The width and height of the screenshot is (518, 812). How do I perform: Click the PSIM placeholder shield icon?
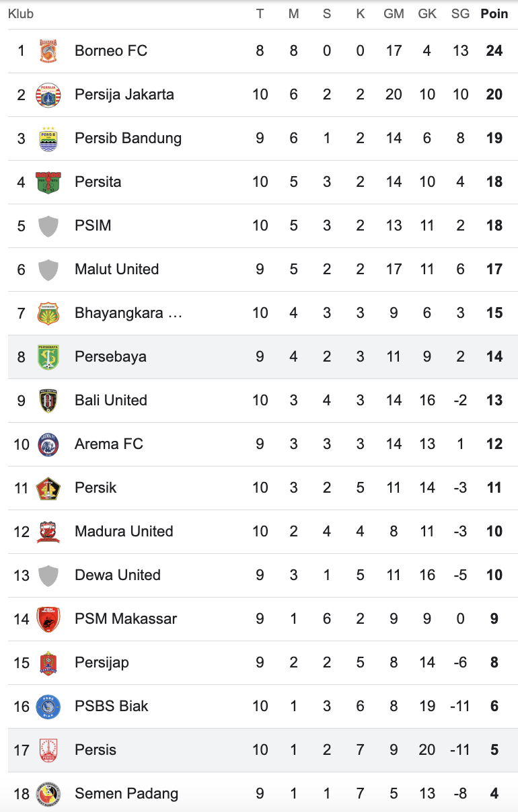coord(48,226)
